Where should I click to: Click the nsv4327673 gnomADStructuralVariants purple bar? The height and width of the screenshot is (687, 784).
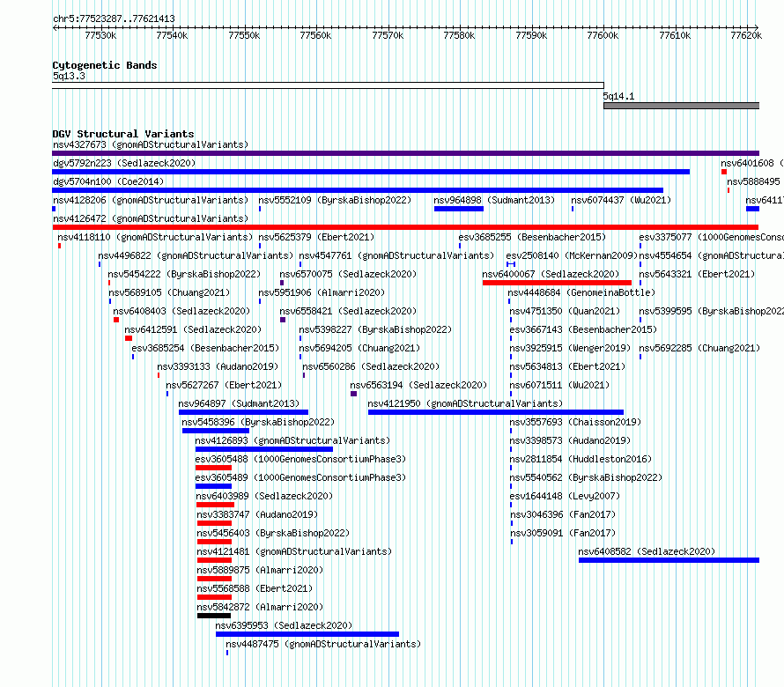point(405,153)
